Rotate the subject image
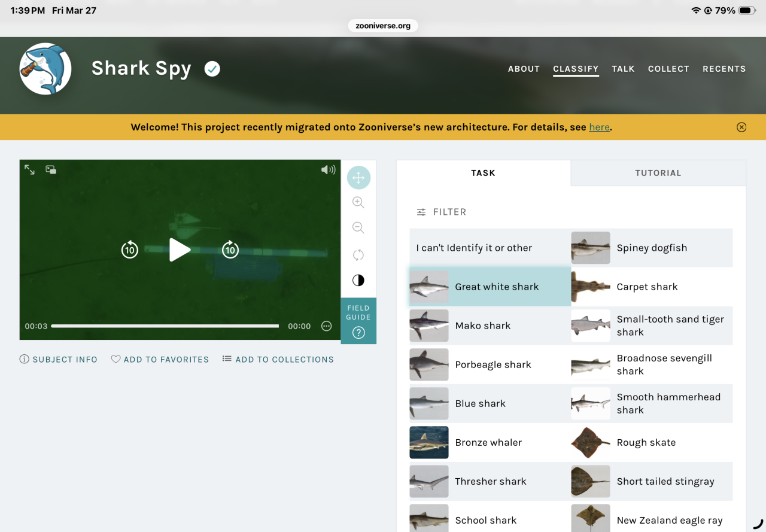Image resolution: width=766 pixels, height=532 pixels. pos(358,255)
